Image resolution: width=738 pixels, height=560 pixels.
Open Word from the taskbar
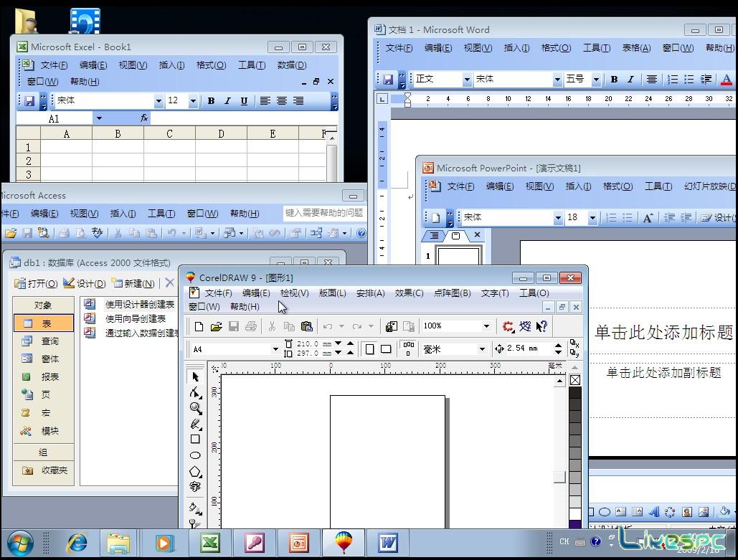(x=388, y=543)
